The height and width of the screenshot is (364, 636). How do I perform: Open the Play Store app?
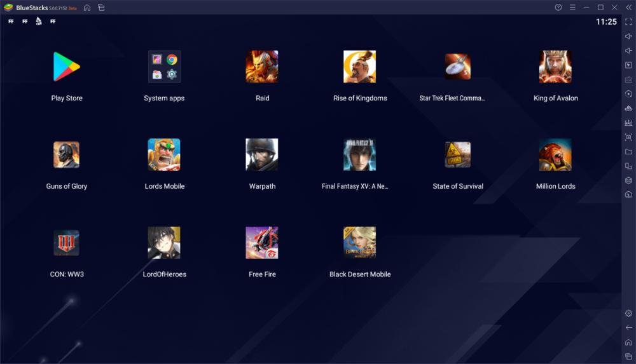[x=67, y=67]
